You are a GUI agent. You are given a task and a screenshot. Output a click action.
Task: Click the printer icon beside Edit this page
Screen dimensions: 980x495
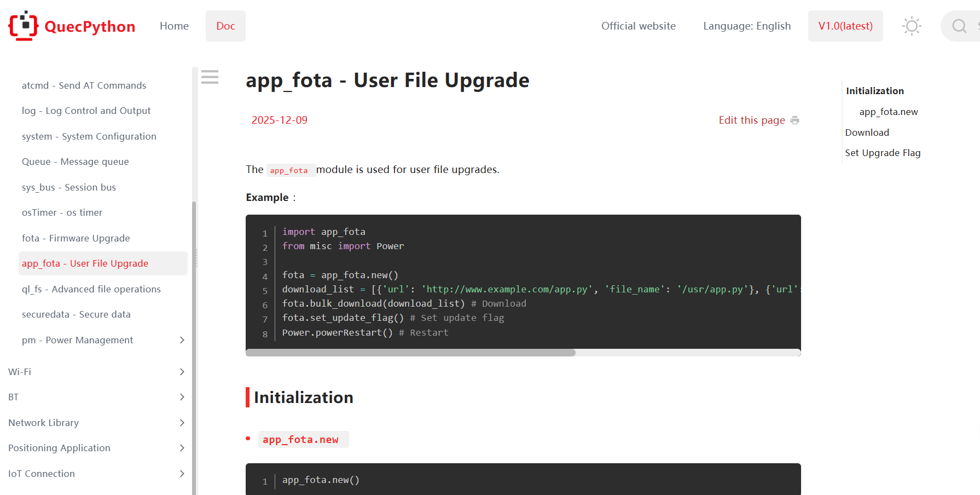(795, 120)
